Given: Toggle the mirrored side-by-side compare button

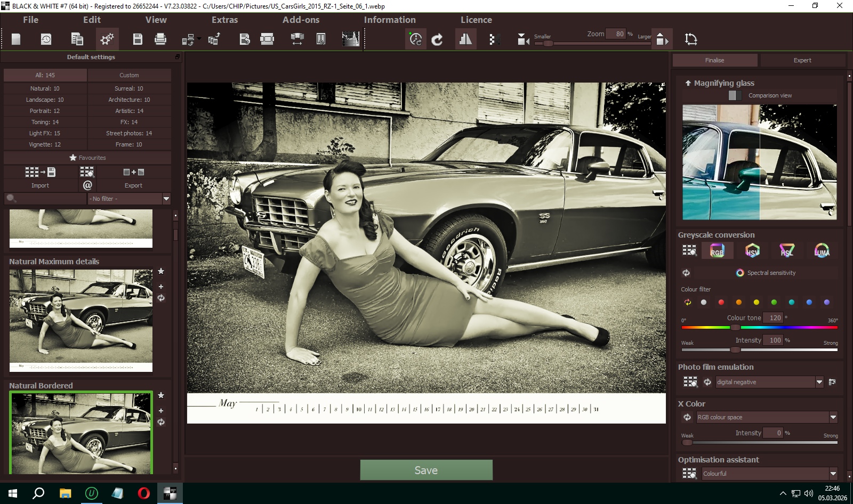Looking at the screenshot, I should point(465,39).
